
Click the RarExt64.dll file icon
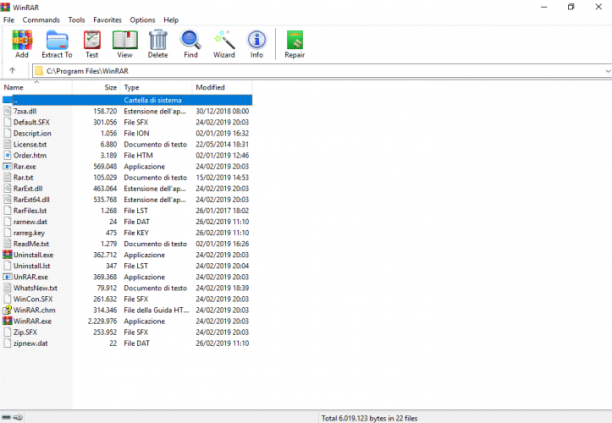(7, 199)
